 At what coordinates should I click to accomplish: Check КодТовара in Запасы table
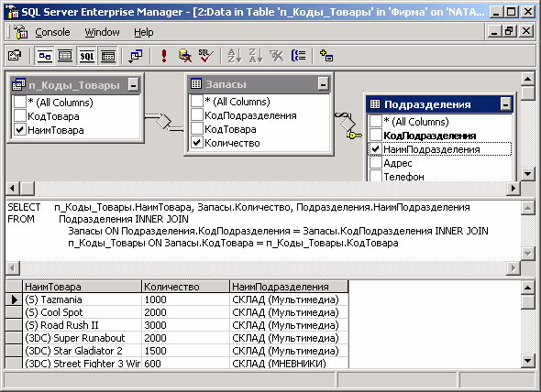pos(196,128)
